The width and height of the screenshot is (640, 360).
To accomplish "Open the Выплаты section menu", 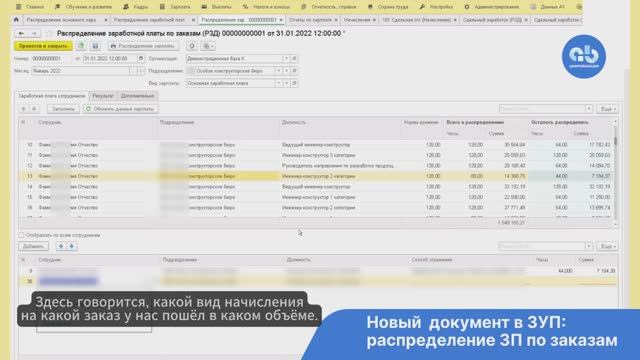I will tap(217, 7).
